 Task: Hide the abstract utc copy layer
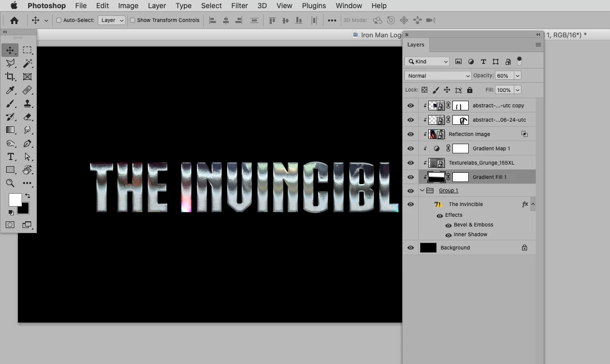click(x=410, y=106)
